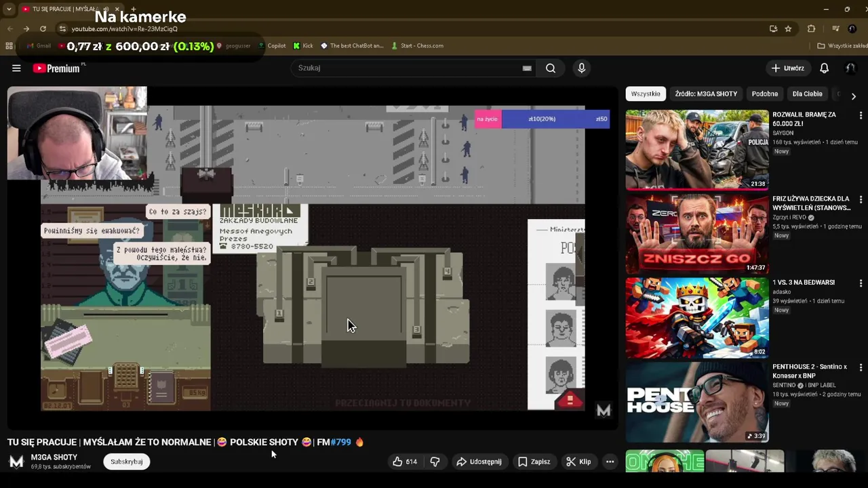Viewport: 868px width, 488px height.
Task: Select the 'Podobne' filter chip
Action: 764,94
